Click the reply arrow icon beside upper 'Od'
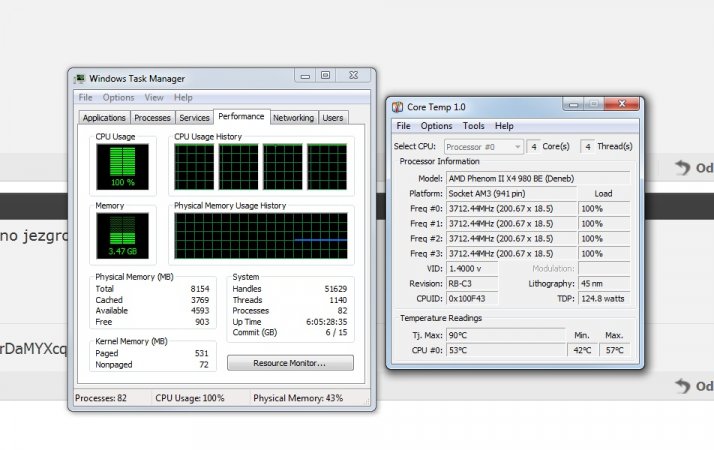Viewport: 714px width, 450px height. click(683, 168)
